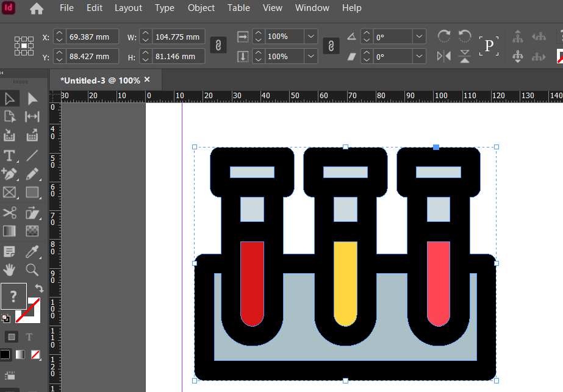Open the shear angle dropdown
The image size is (563, 392).
click(x=419, y=56)
